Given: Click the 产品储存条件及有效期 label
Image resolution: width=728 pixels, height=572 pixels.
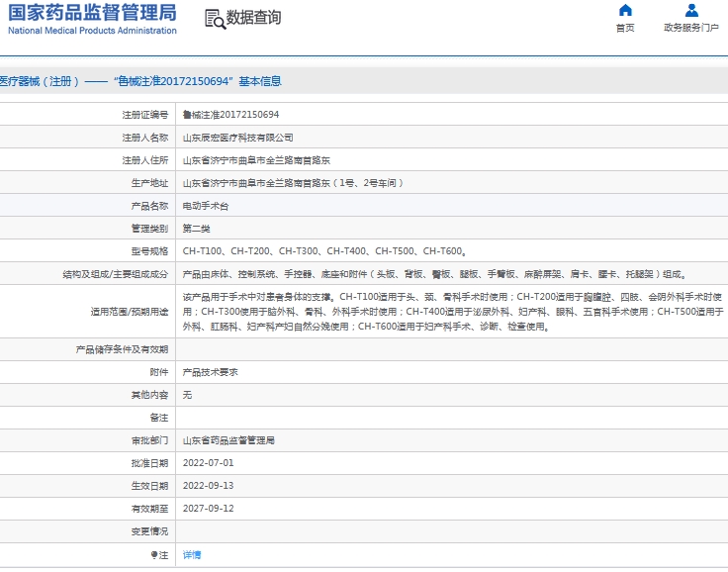Looking at the screenshot, I should point(122,349).
